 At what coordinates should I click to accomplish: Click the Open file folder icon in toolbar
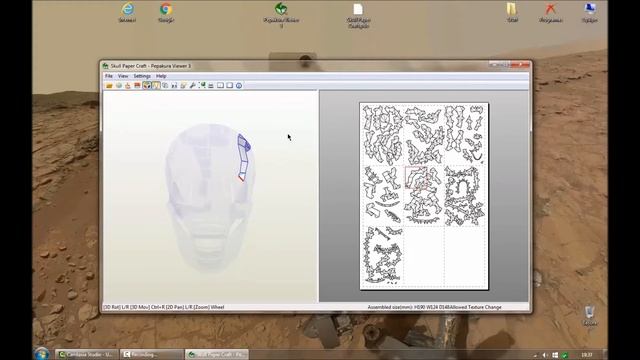(x=109, y=85)
